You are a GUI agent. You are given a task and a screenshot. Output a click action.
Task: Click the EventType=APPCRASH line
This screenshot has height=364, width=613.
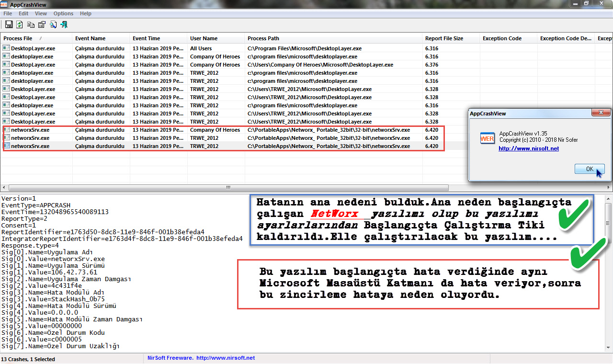36,205
